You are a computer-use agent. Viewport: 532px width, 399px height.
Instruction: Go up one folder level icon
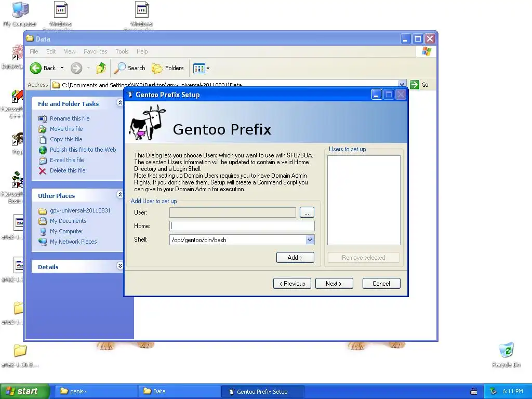pos(101,68)
